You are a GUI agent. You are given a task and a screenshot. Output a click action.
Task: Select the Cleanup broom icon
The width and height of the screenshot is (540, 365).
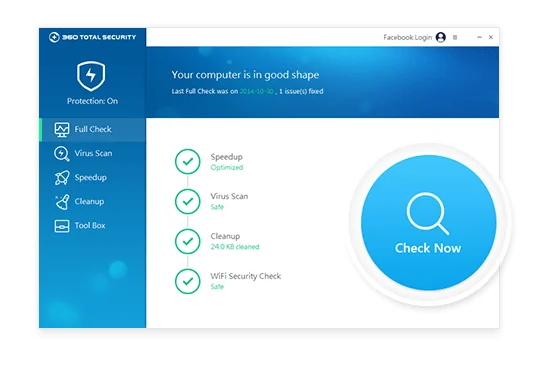pyautogui.click(x=62, y=202)
